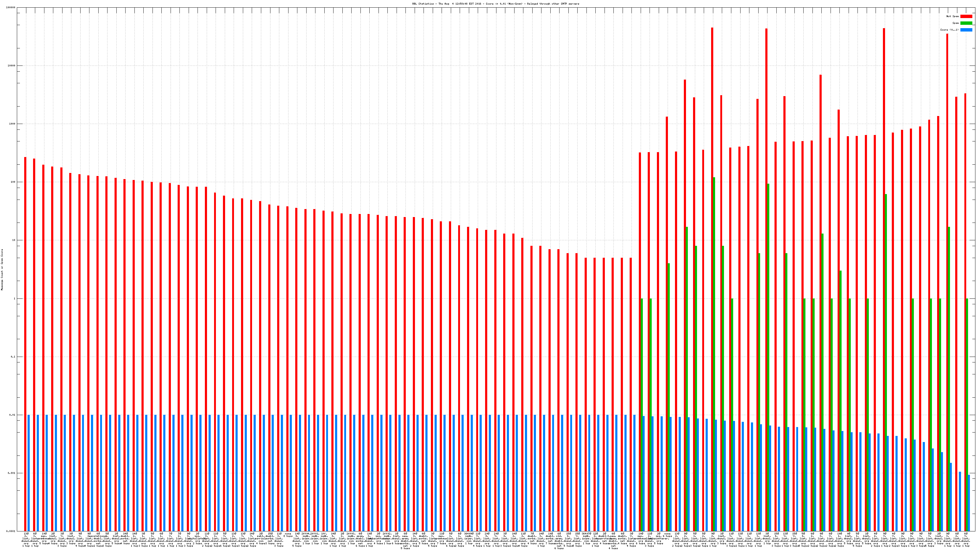Image resolution: width=980 pixels, height=551 pixels.
Task: Click the 100000 y-axis tick label
Action: tap(11, 8)
